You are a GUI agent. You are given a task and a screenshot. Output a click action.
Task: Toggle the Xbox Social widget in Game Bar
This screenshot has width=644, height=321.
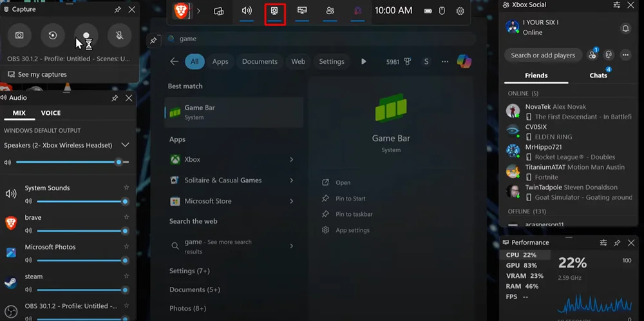(330, 11)
